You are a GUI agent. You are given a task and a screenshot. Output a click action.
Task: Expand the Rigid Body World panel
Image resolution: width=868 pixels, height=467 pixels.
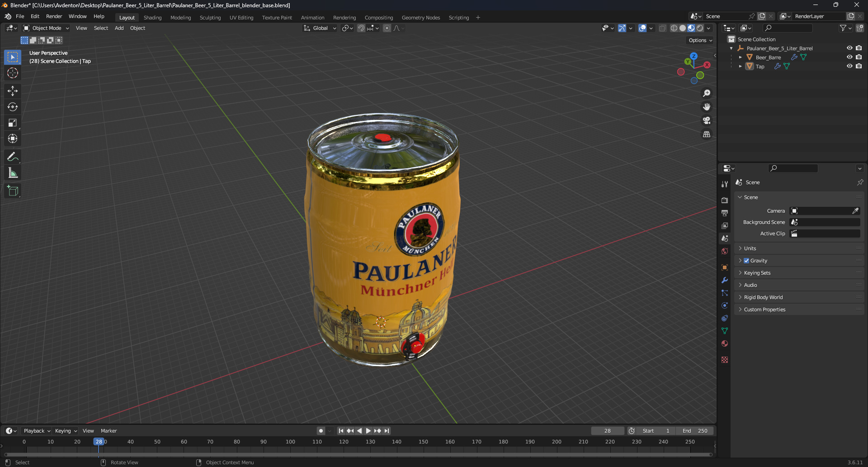799,297
